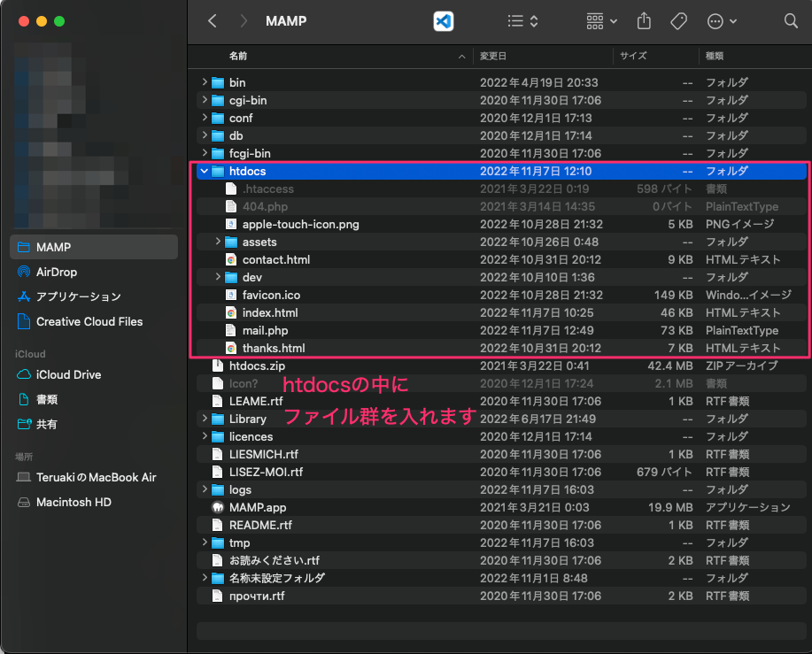Expand the conf folder
Viewport: 812px width, 654px height.
pos(204,118)
